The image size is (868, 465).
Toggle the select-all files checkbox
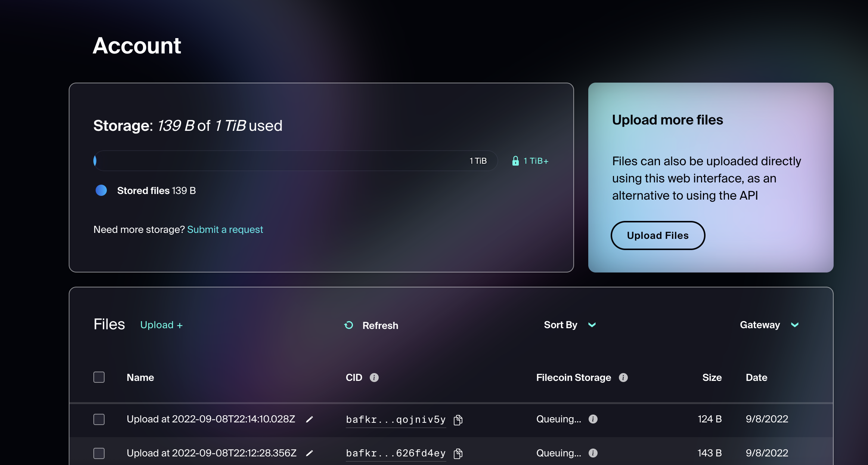pyautogui.click(x=99, y=377)
